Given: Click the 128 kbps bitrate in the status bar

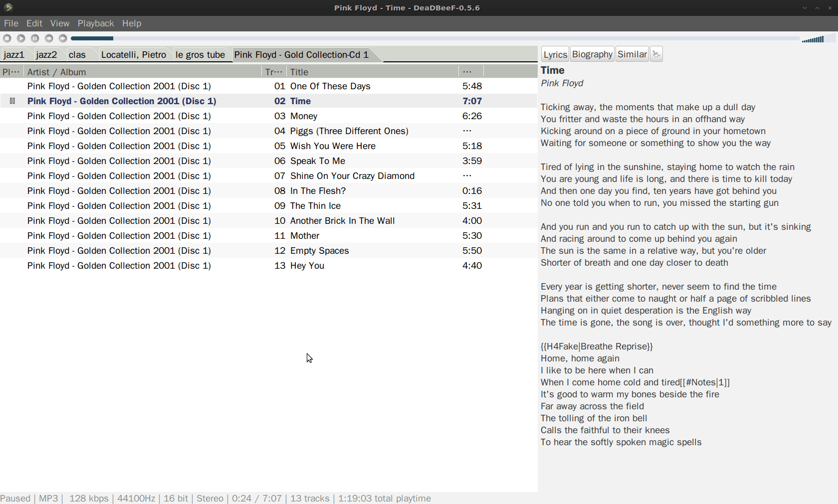Looking at the screenshot, I should [x=89, y=499].
